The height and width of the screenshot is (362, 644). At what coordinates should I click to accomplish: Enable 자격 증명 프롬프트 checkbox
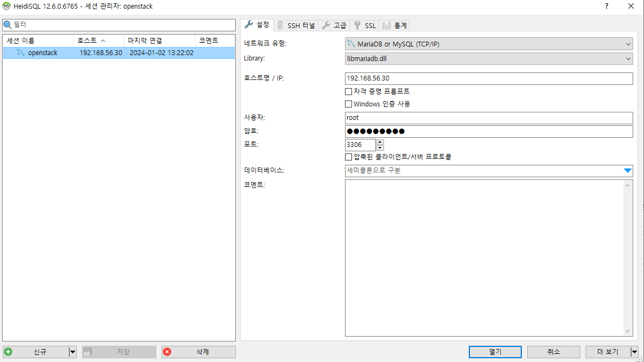tap(348, 91)
